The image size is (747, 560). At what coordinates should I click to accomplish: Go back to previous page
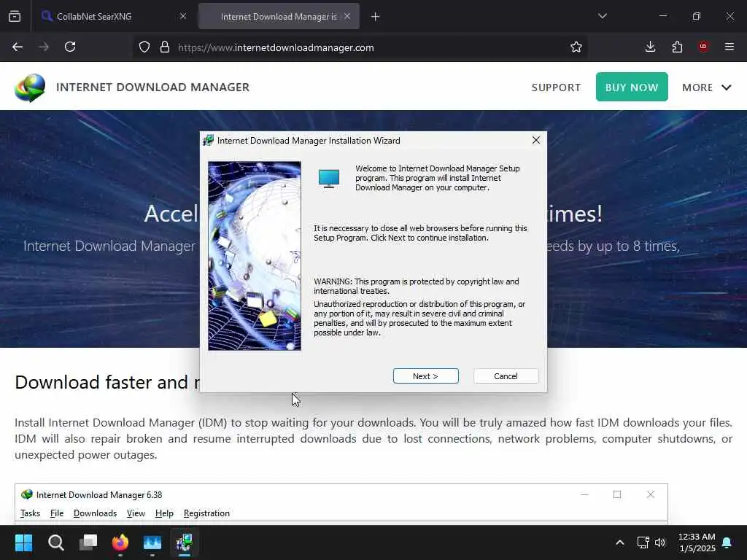click(18, 47)
